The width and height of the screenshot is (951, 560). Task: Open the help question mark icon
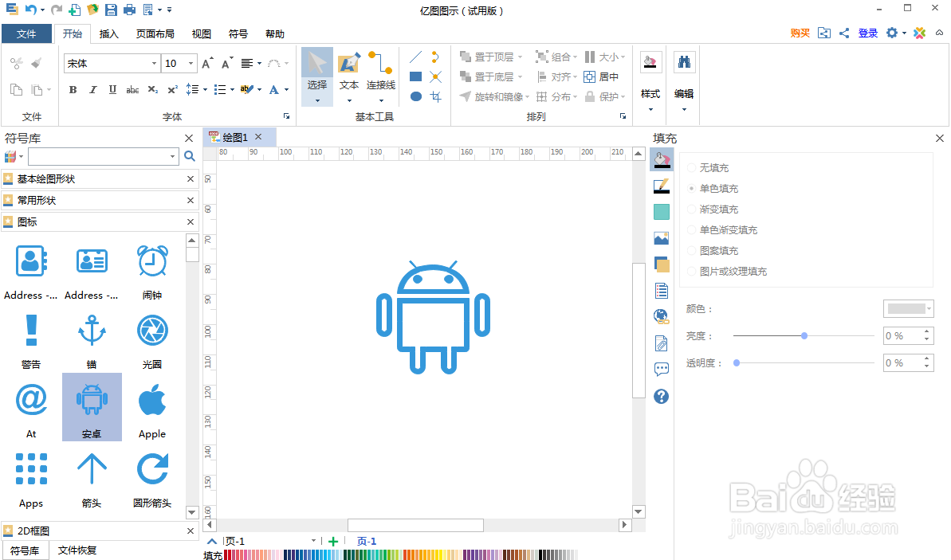[x=661, y=397]
